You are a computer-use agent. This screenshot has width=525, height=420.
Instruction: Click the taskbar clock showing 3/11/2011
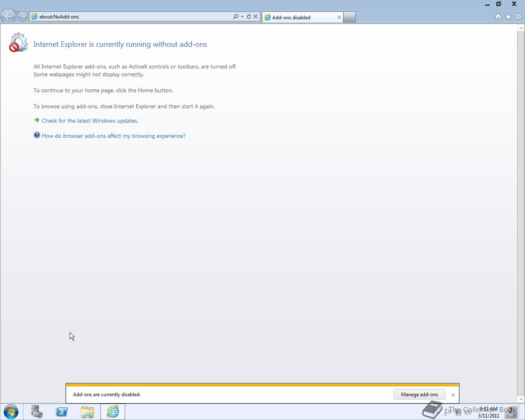coord(488,412)
